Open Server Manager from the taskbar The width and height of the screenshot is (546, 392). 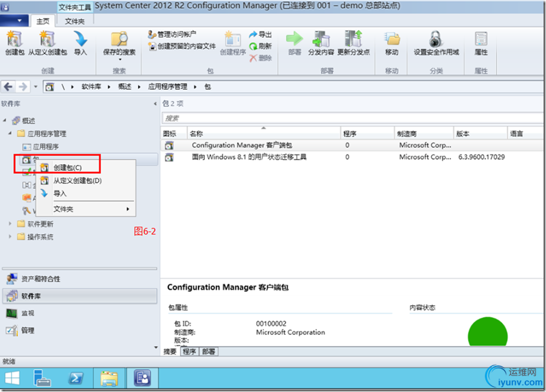(x=42, y=378)
